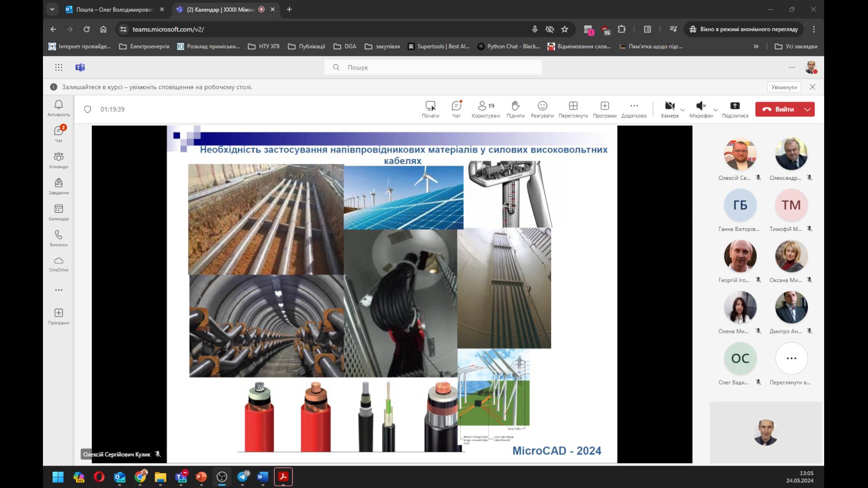
Task: Click the Пошук search field
Action: click(x=433, y=67)
